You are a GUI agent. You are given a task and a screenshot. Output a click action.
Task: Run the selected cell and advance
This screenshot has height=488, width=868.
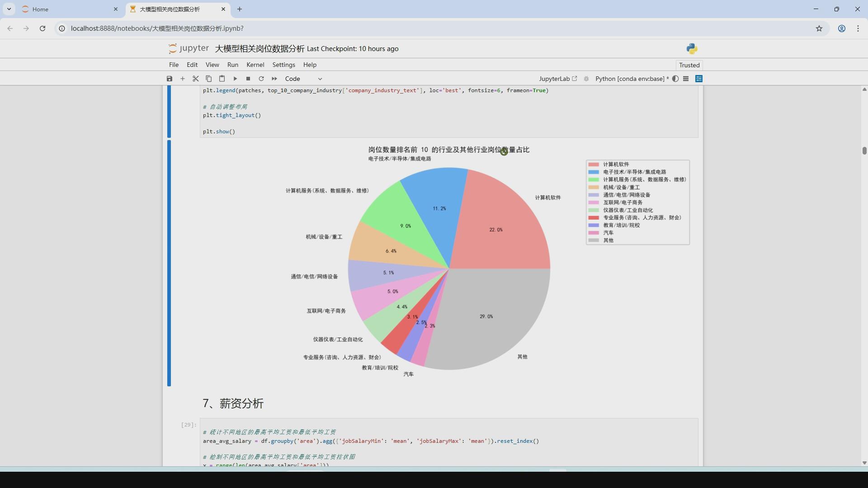pos(235,79)
